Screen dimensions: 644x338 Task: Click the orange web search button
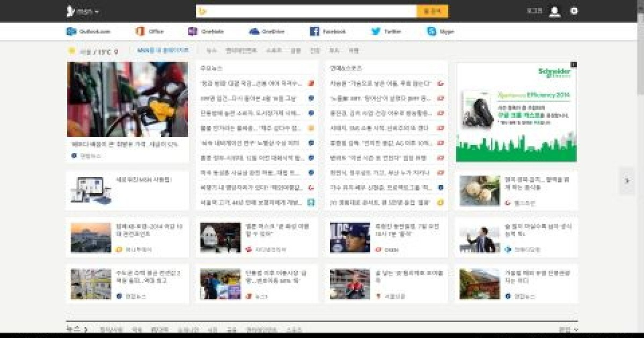433,11
